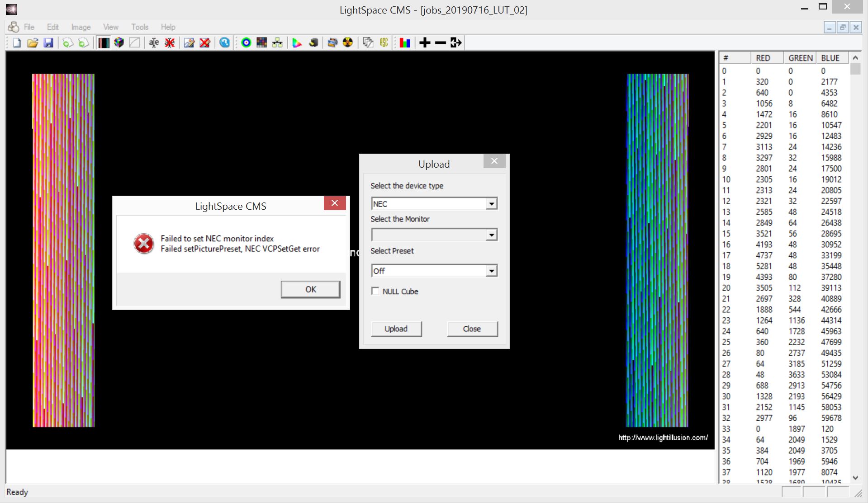Save with the floppy disk icon
This screenshot has height=503, width=868.
(48, 43)
